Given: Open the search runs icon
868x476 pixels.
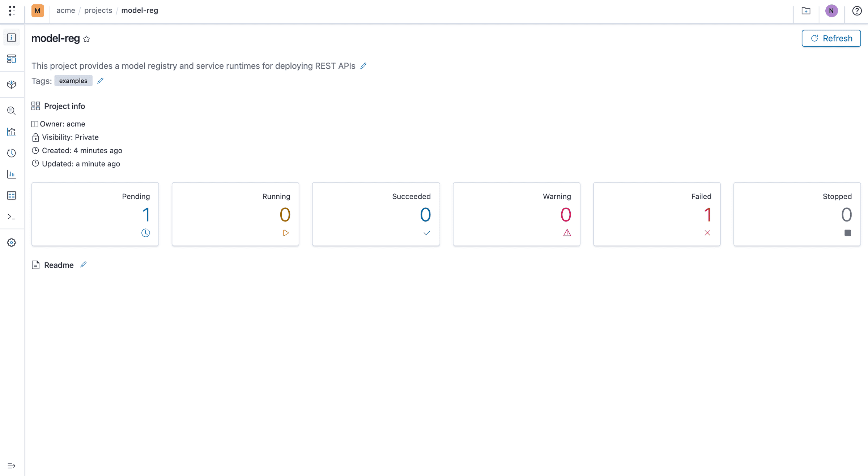Looking at the screenshot, I should point(12,111).
